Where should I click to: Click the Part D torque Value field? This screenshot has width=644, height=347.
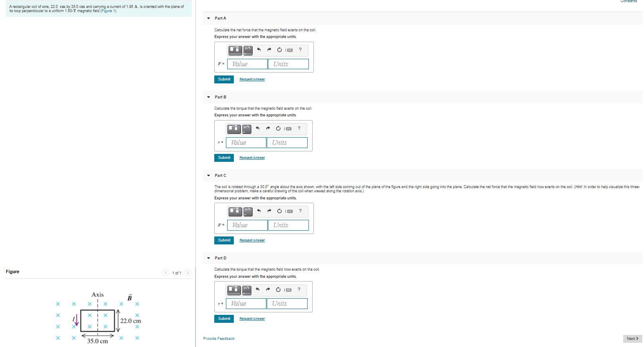(x=246, y=304)
